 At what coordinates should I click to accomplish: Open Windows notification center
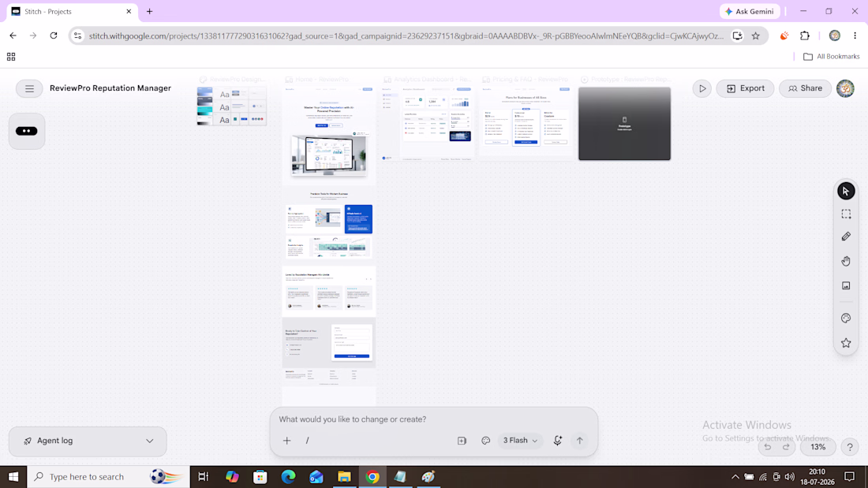850,476
